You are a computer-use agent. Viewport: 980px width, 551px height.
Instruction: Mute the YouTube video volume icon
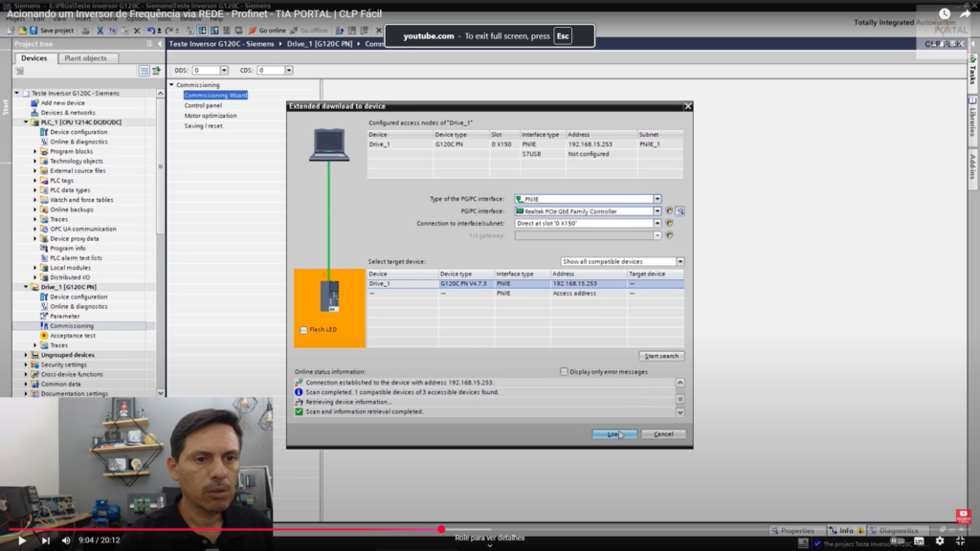click(66, 540)
